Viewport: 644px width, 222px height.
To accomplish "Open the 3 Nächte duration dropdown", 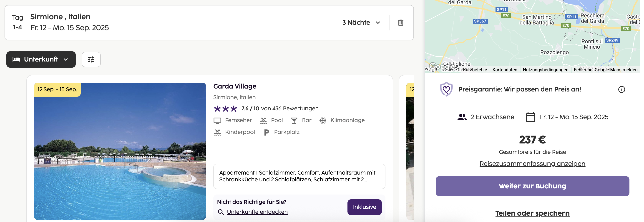I will 361,23.
